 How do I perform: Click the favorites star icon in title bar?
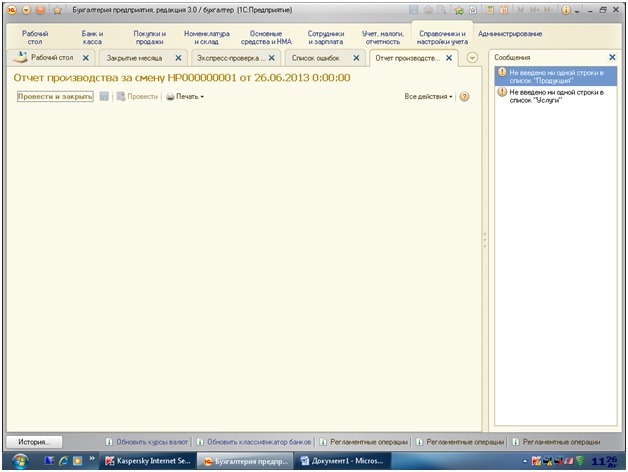(57, 10)
